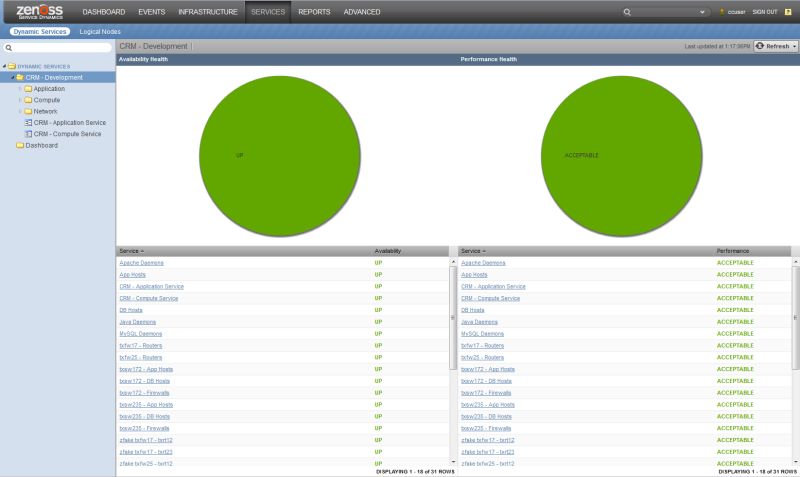The image size is (800, 477).
Task: Switch to the Logical Nodes subtab
Action: coord(100,32)
